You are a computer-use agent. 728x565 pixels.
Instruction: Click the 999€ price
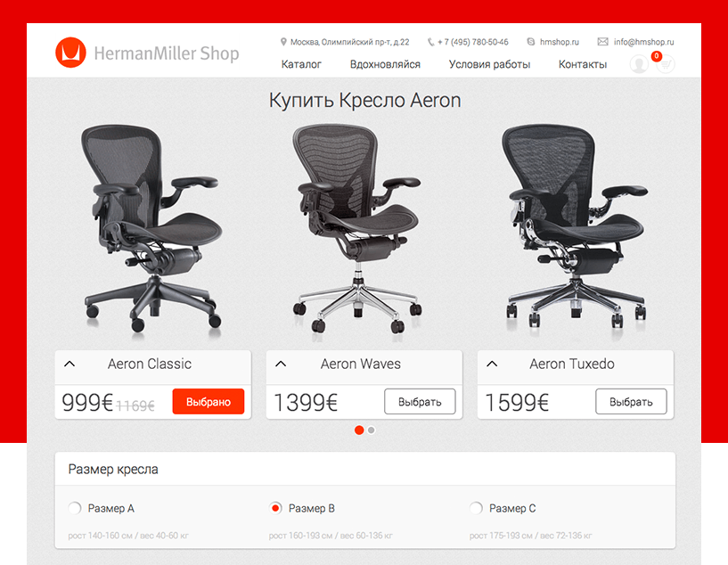(87, 402)
